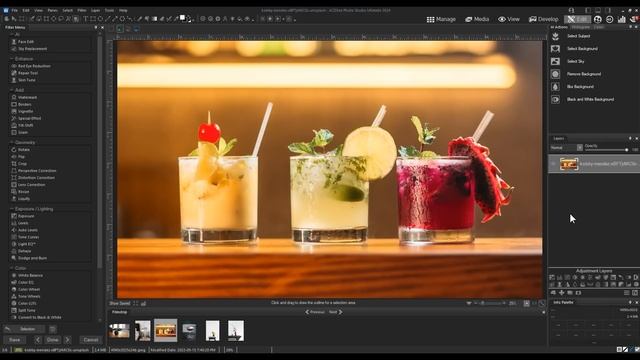Screen dimensions: 640x360
Task: Adjust the layer Opacity slider
Action: pos(606,150)
